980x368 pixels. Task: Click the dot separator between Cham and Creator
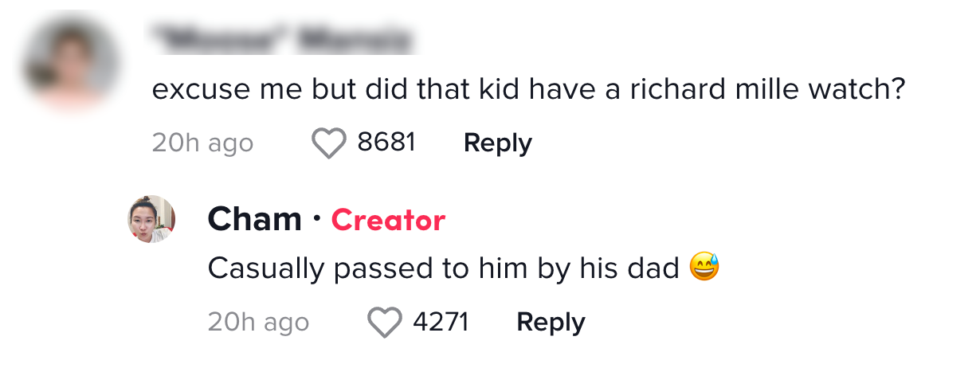[x=316, y=218]
